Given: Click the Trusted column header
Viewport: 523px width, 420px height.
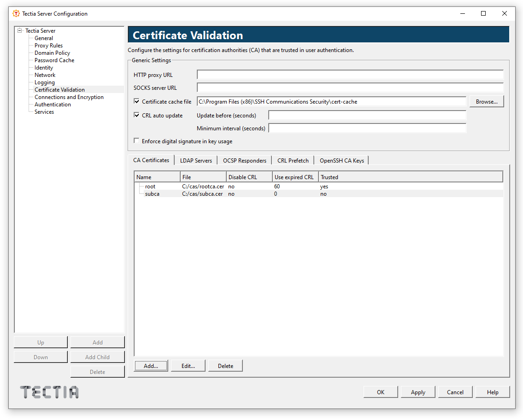Looking at the screenshot, I should click(411, 177).
